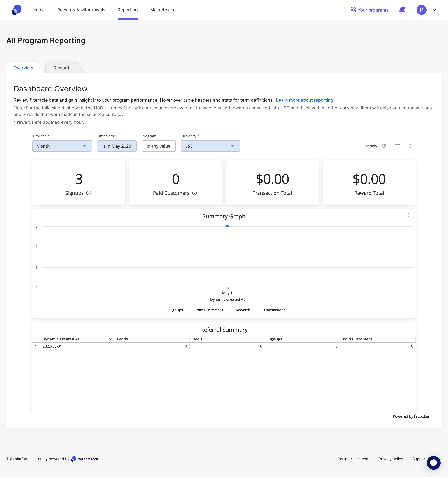Toggle Transactions series in legend

(x=271, y=310)
